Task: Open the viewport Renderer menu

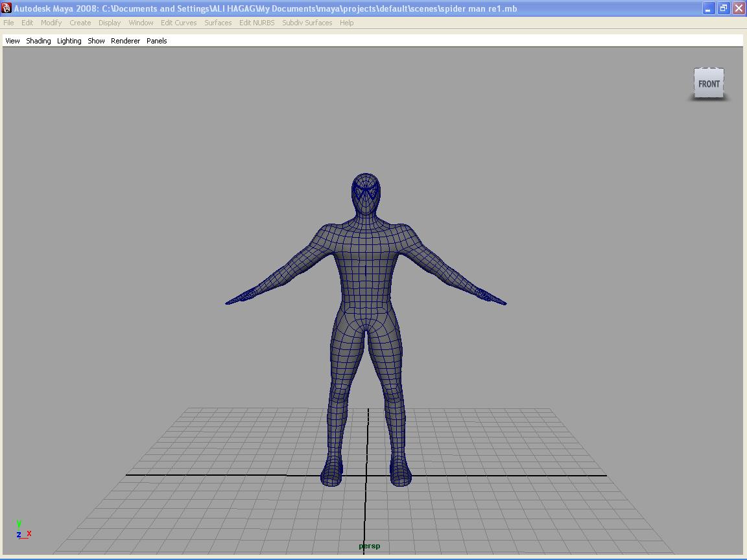Action: [125, 41]
